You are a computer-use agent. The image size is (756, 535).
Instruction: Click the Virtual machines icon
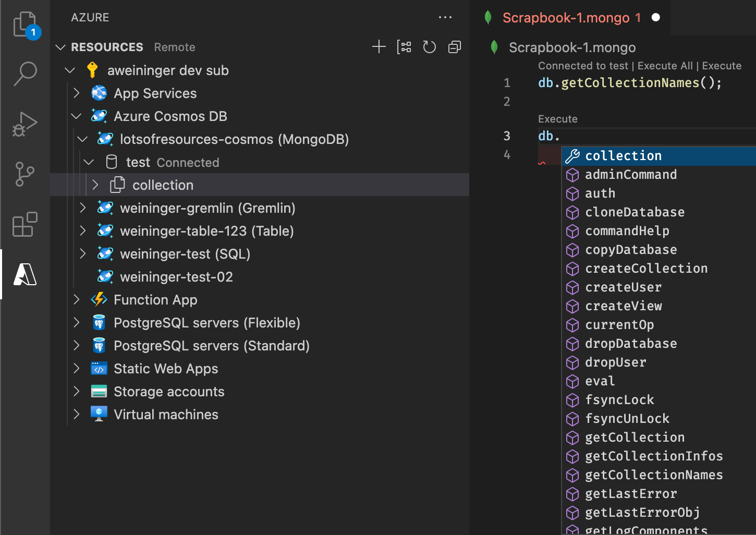tap(99, 414)
